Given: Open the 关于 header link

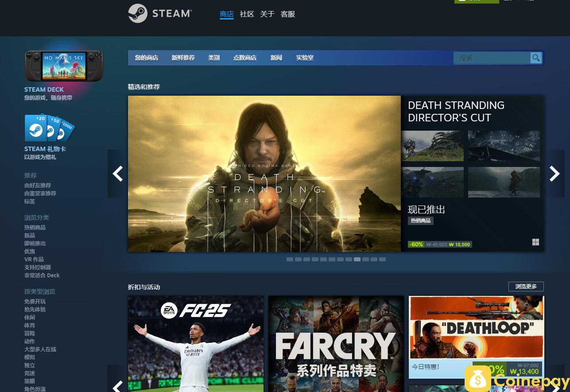Looking at the screenshot, I should pos(268,14).
